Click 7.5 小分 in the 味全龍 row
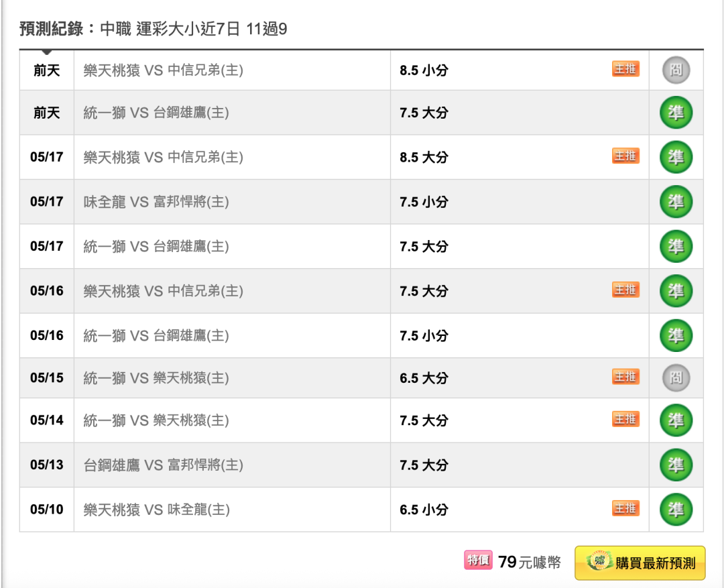This screenshot has width=724, height=588. tap(424, 202)
